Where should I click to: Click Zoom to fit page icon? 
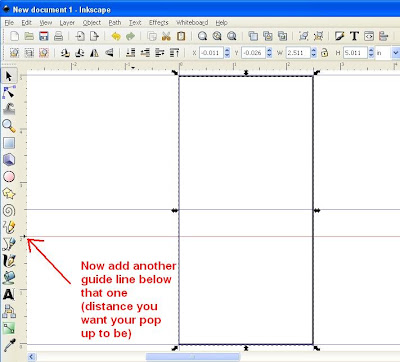[232, 36]
